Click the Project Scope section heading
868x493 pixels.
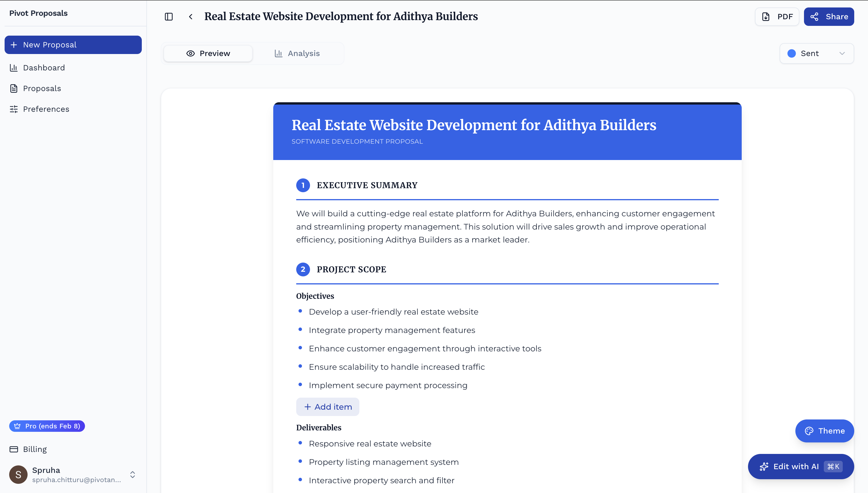[351, 269]
